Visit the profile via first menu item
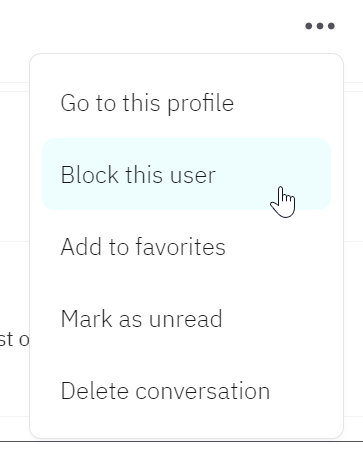Viewport: 363px width, 452px height. tap(187, 103)
